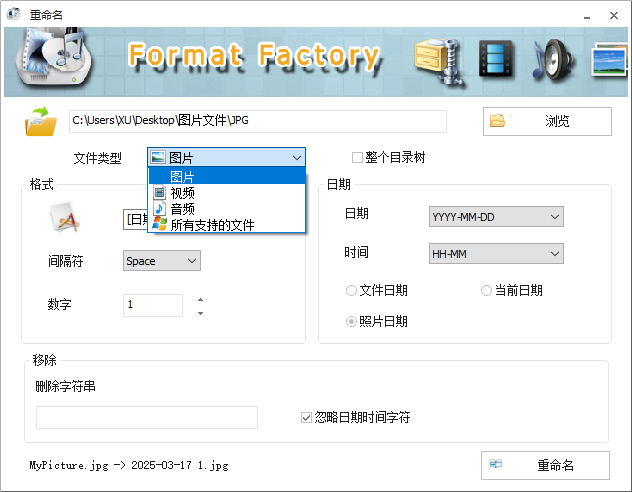Click the 删除字符串 text input box

tap(147, 417)
